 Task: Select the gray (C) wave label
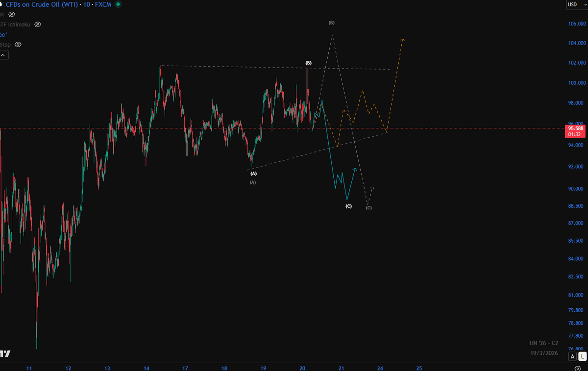369,208
